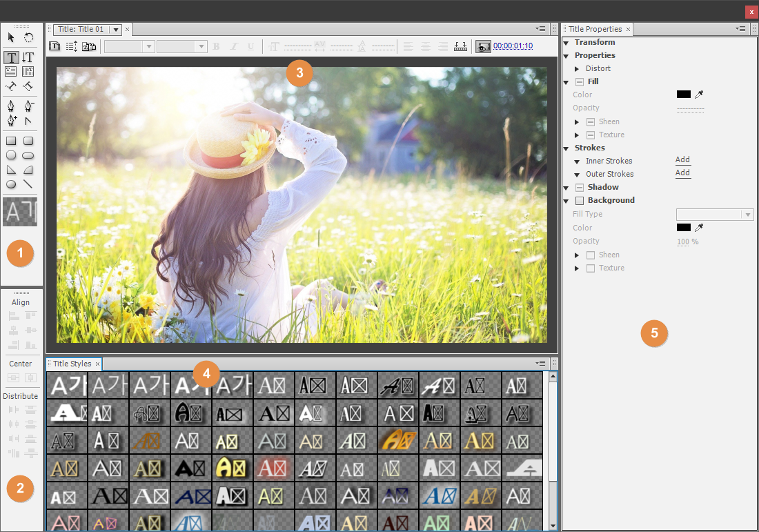This screenshot has width=759, height=532.
Task: Add an Inner Stroke
Action: pos(682,160)
